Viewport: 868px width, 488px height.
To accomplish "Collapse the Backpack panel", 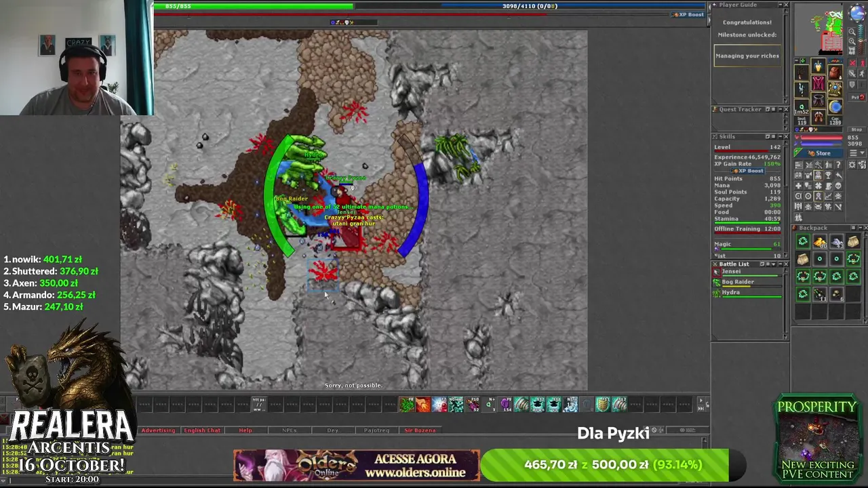I will click(861, 228).
